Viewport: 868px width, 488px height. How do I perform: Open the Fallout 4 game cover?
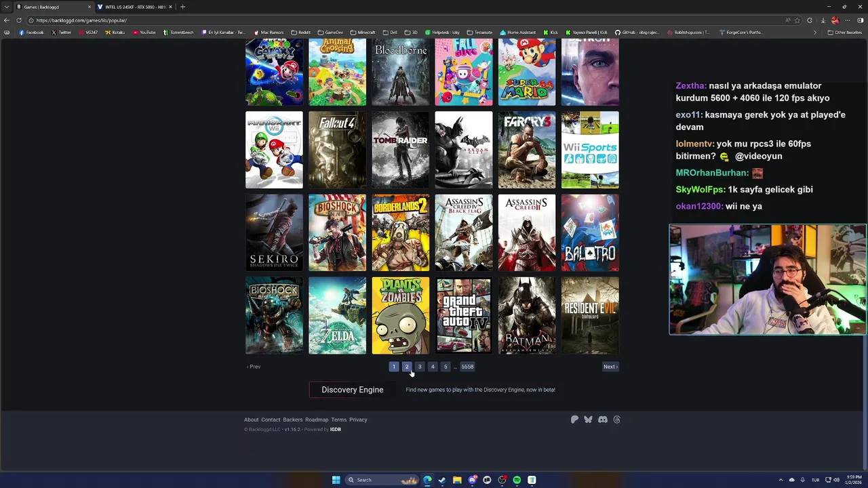[x=337, y=150]
